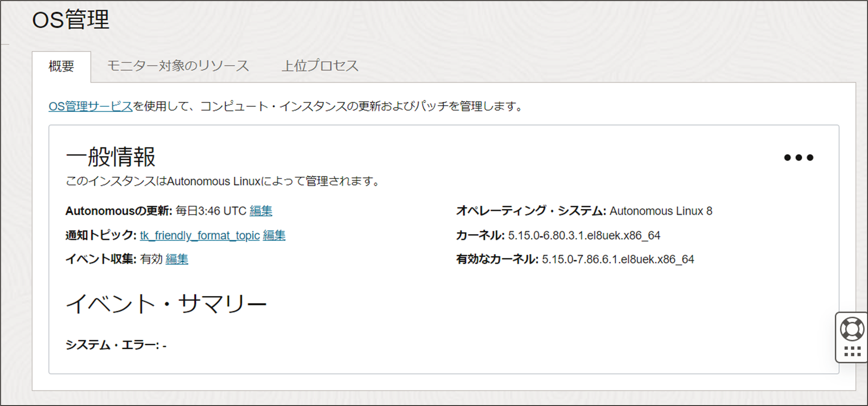Open the tk_friendly_format_topic link
Viewport: 868px width, 406px height.
200,235
